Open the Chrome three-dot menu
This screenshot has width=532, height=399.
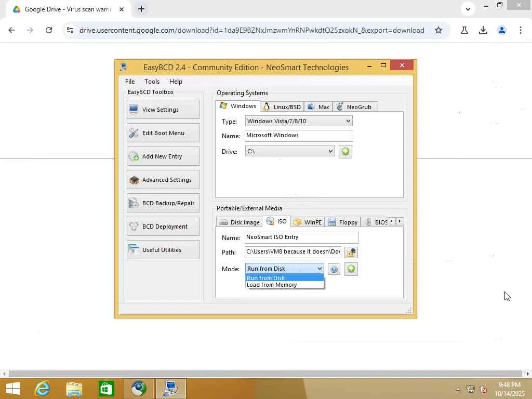521,30
